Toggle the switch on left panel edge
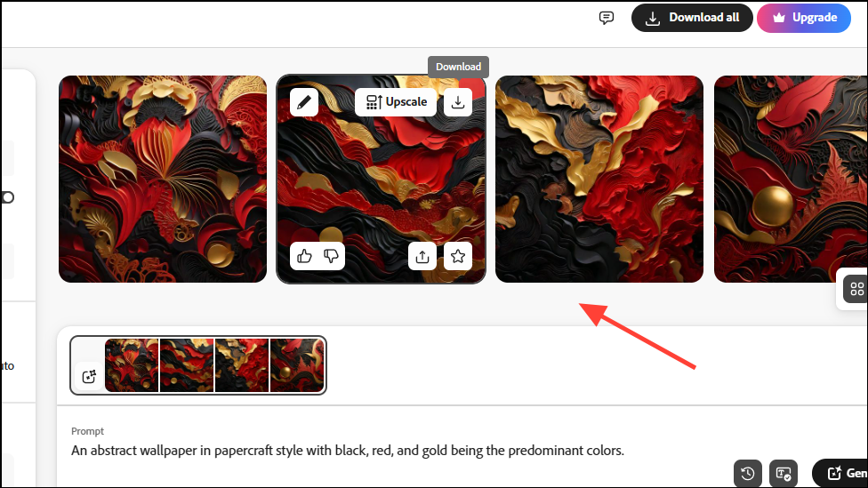Screen dimensions: 868x488 (7, 197)
